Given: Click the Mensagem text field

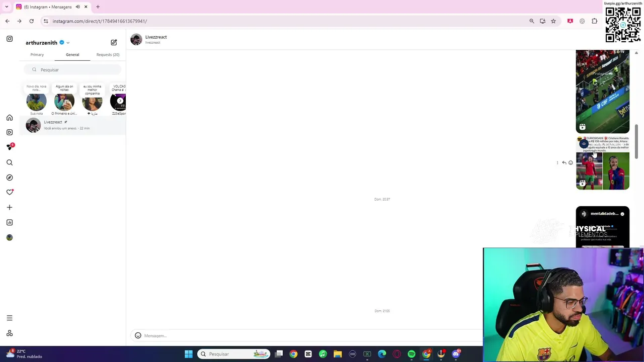Looking at the screenshot, I should point(312,335).
